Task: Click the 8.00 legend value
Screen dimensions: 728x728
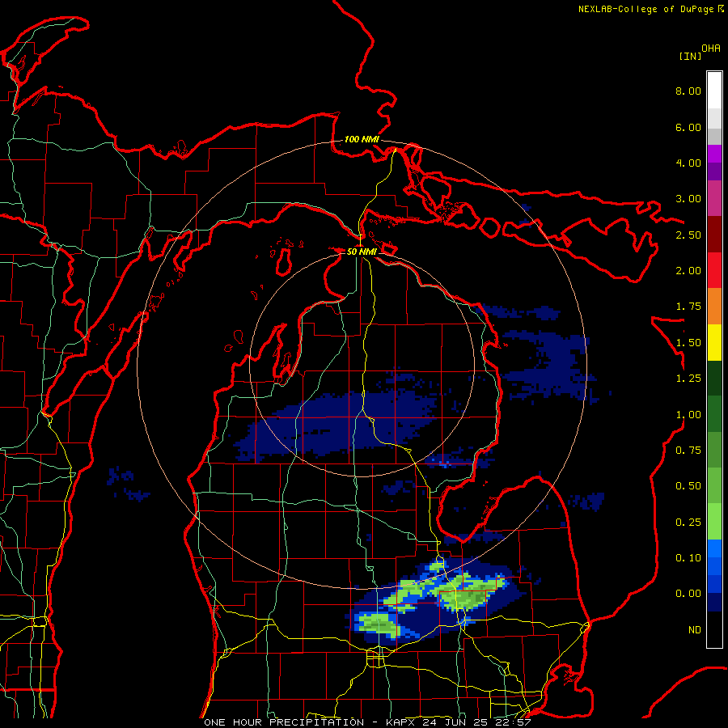Action: (x=688, y=91)
